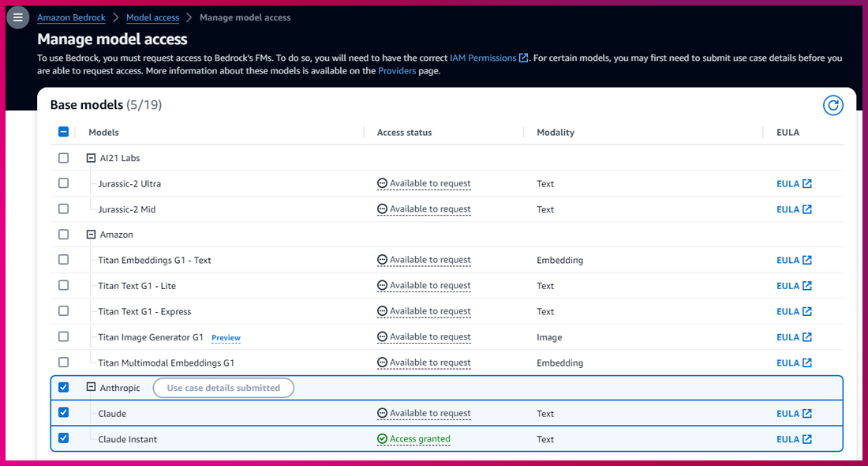Collapse the AI21 Labs model group
This screenshot has width=868, height=466.
point(91,158)
